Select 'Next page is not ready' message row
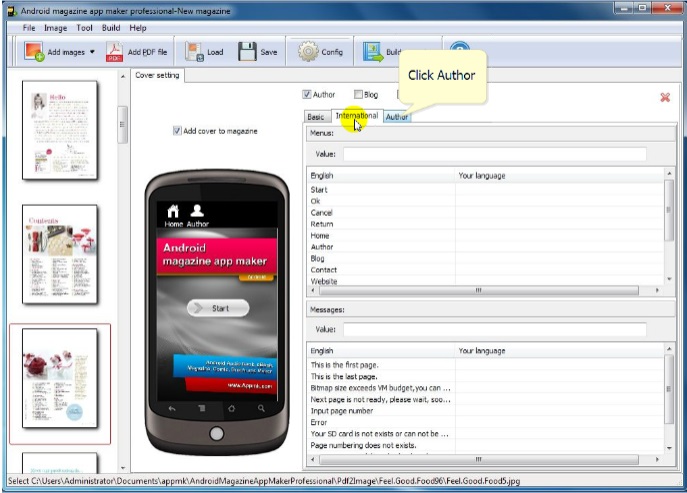The height and width of the screenshot is (493, 687). point(485,399)
